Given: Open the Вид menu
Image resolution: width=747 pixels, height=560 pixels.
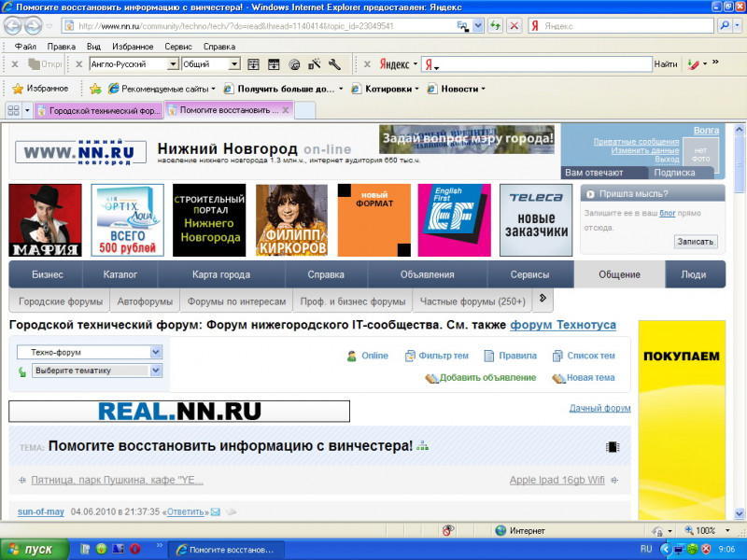Looking at the screenshot, I should tap(93, 47).
